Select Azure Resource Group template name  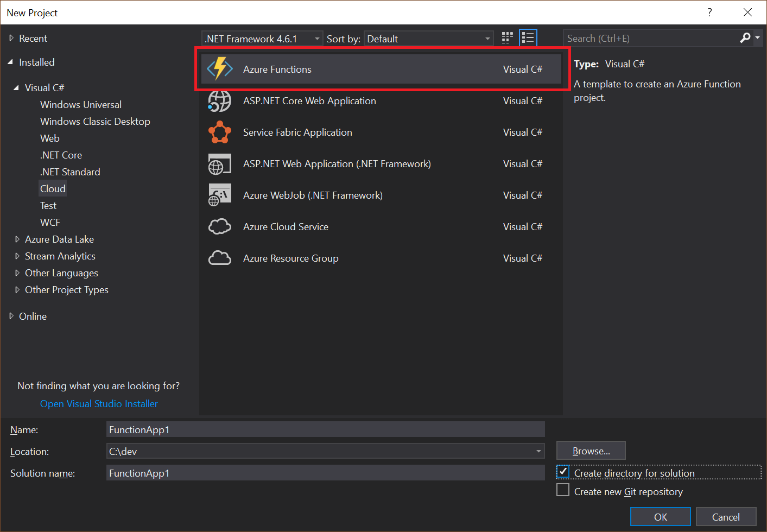coord(291,258)
